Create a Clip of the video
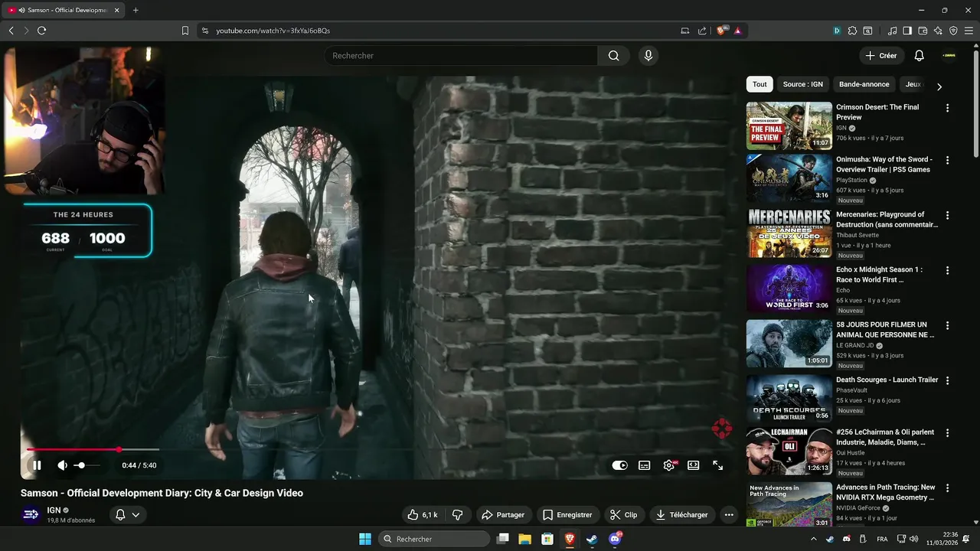 pos(624,515)
